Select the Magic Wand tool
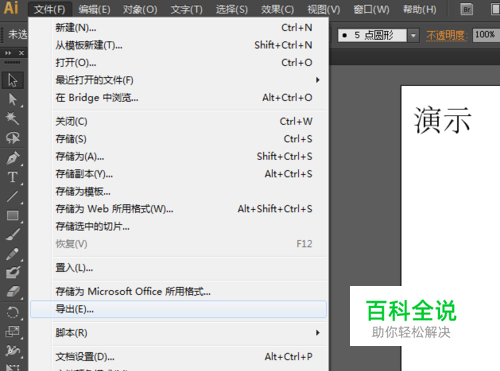Image resolution: width=500 pixels, height=371 pixels. (x=13, y=118)
